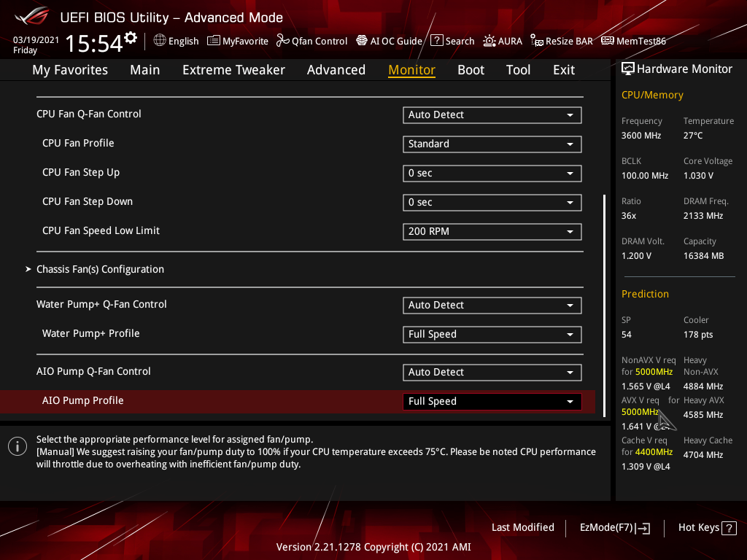Open MyFavorite list icon
This screenshot has width=747, height=560.
(214, 41)
